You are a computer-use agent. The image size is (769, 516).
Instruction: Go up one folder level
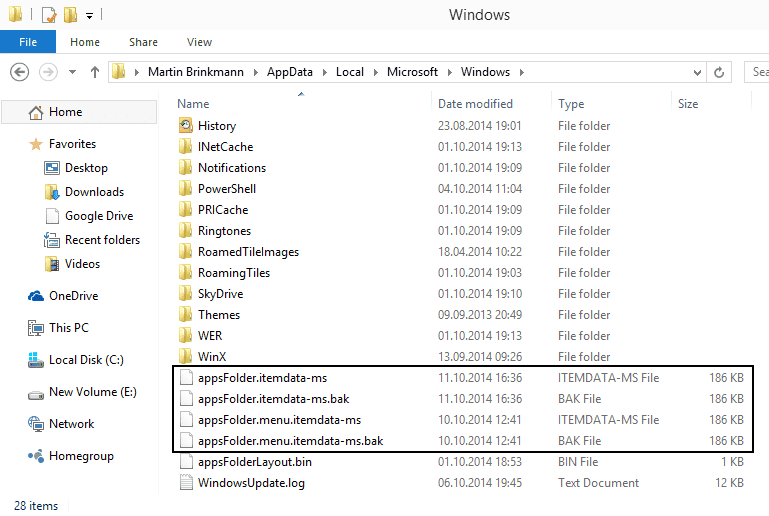click(95, 73)
